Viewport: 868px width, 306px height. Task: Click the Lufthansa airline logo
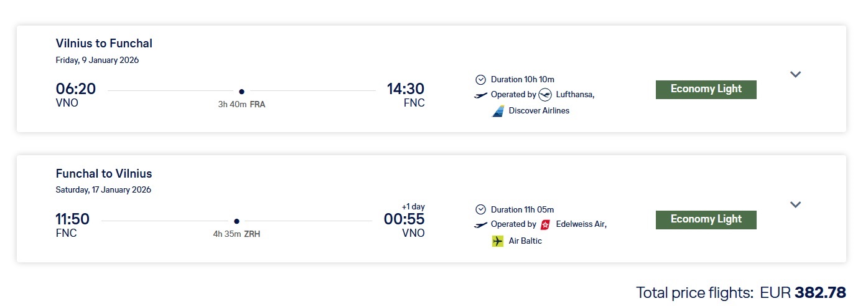click(x=545, y=95)
